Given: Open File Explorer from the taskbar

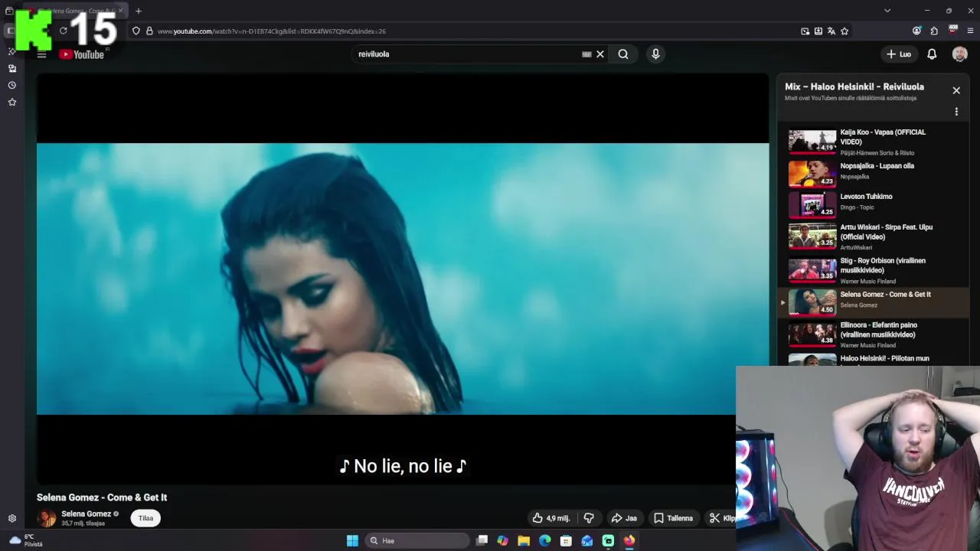Looking at the screenshot, I should pos(524,541).
